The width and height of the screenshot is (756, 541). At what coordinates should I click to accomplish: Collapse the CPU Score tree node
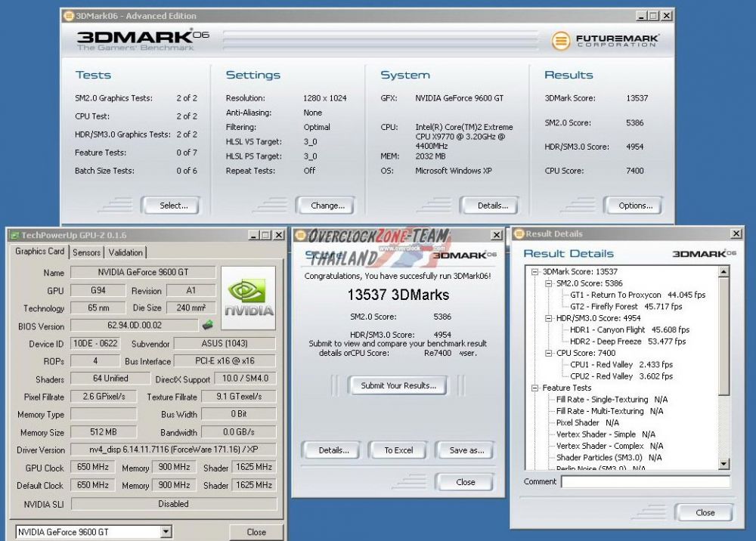pyautogui.click(x=548, y=353)
